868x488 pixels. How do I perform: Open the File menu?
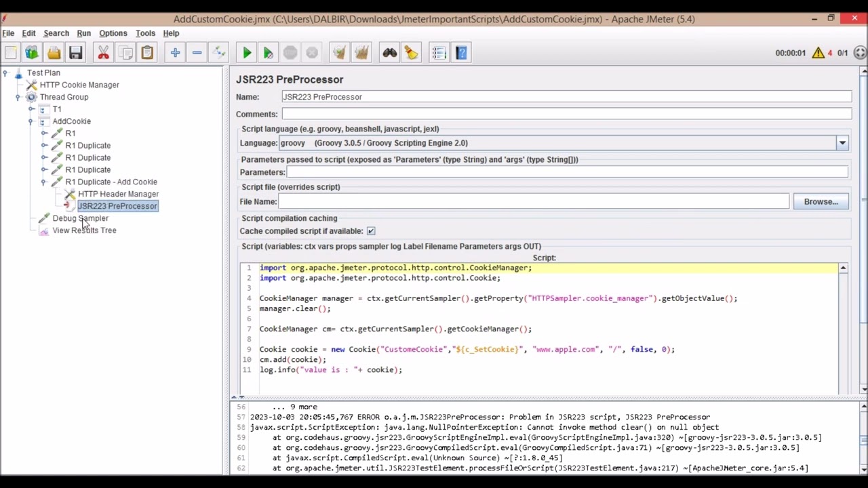pos(8,33)
